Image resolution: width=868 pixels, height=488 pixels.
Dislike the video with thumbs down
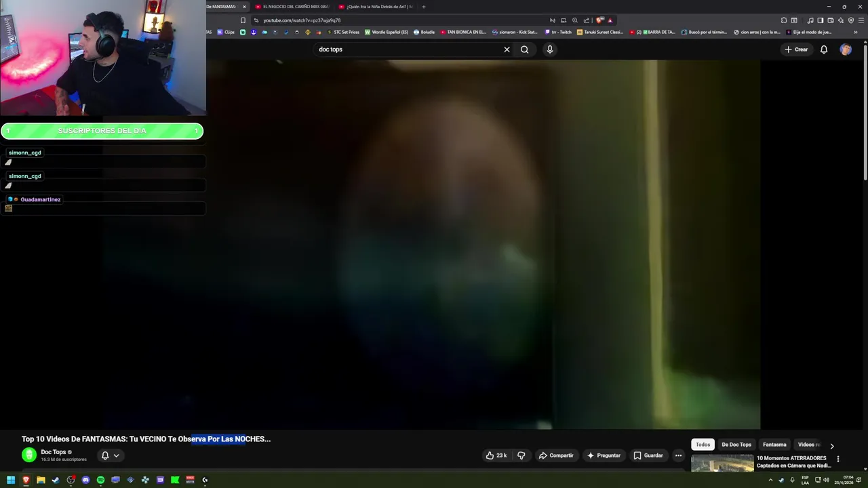click(521, 455)
